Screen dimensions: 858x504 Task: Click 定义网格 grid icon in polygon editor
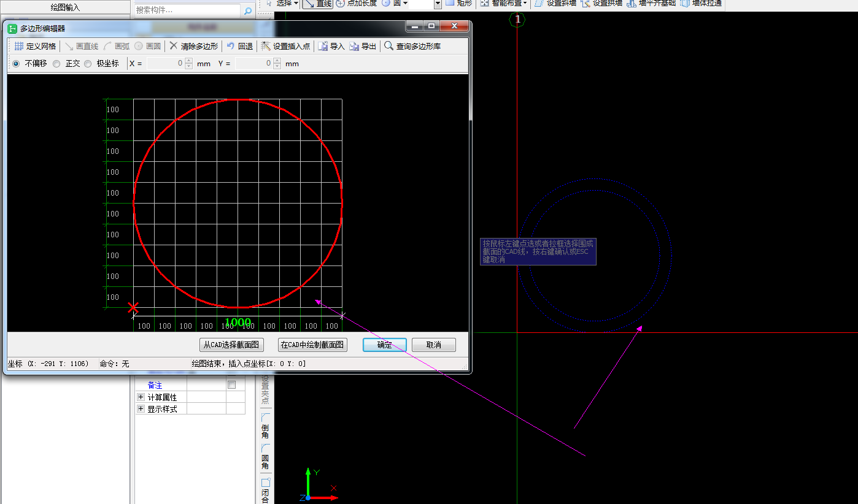(19, 46)
